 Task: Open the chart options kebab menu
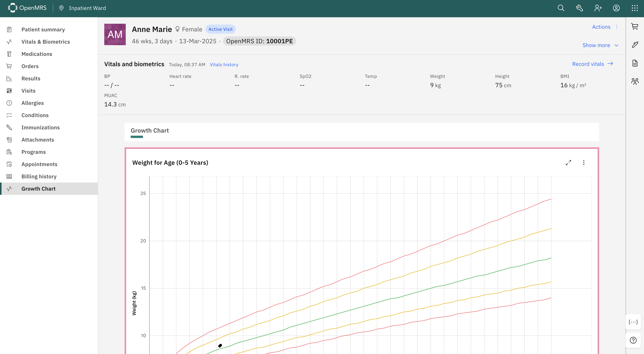584,163
